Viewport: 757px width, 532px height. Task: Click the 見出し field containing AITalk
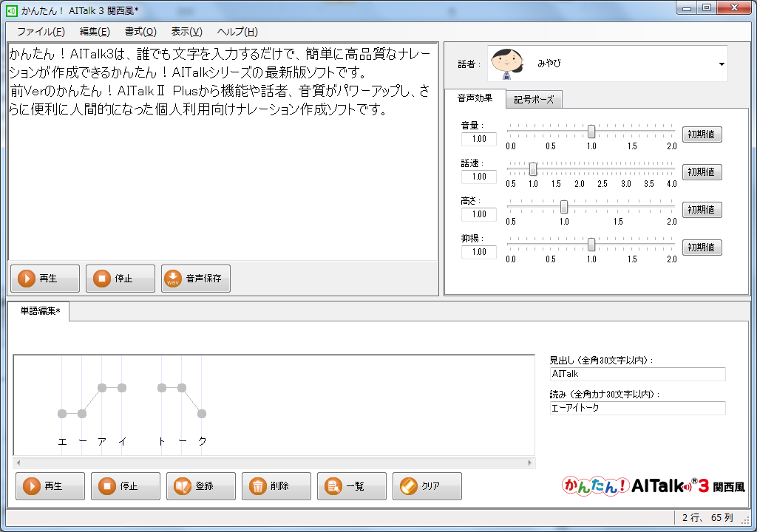tap(638, 374)
